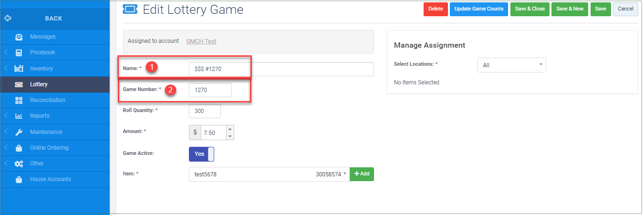Open the Select Locations dropdown
The image size is (644, 215).
pos(511,65)
